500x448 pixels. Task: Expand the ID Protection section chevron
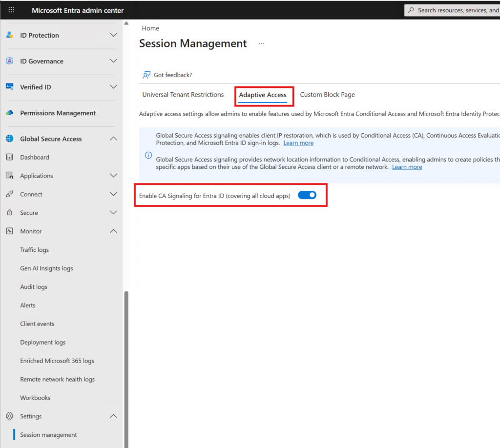click(113, 35)
